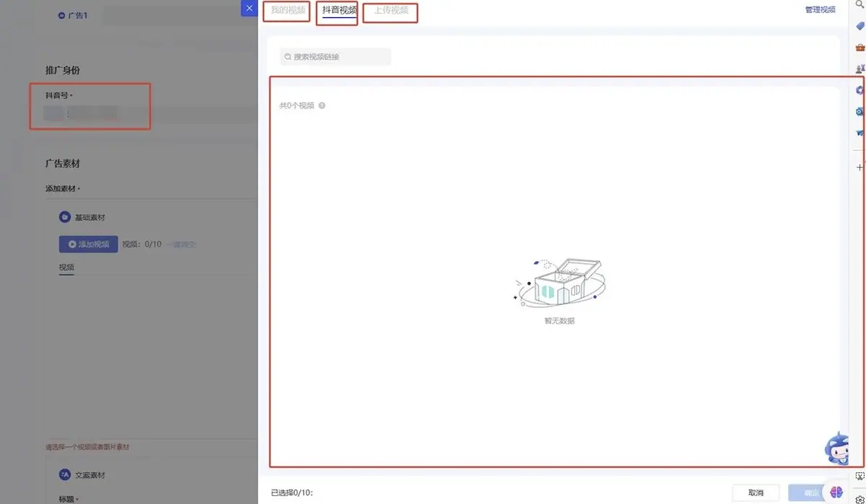Click the 文案素材 icon
The width and height of the screenshot is (866, 504).
(x=64, y=475)
